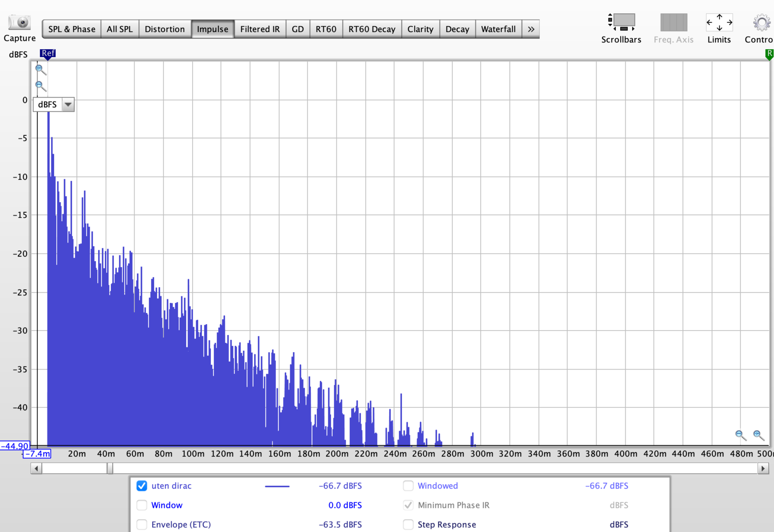The height and width of the screenshot is (532, 774).
Task: Open the RT60 Decay tab
Action: click(371, 29)
